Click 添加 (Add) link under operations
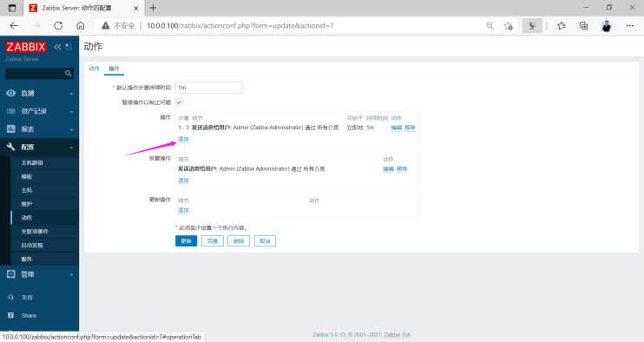This screenshot has height=342, width=644. [183, 139]
